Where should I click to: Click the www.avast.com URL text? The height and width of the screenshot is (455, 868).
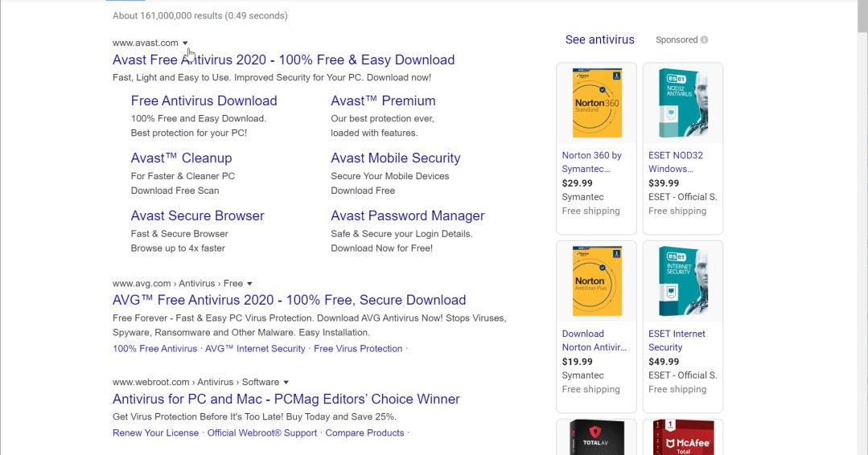[x=145, y=43]
